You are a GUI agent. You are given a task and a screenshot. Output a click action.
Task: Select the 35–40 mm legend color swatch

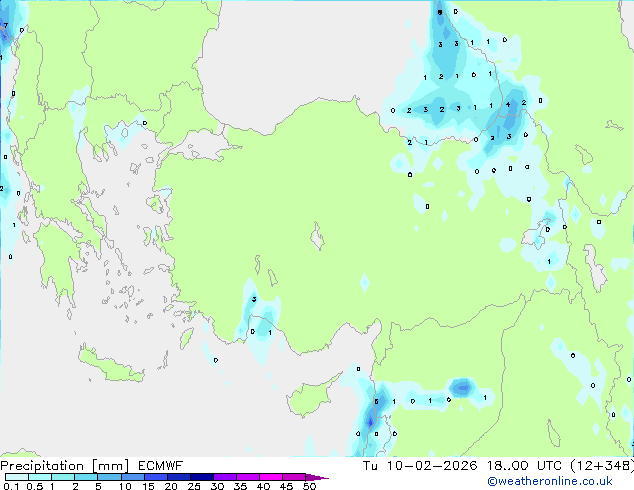click(248, 477)
